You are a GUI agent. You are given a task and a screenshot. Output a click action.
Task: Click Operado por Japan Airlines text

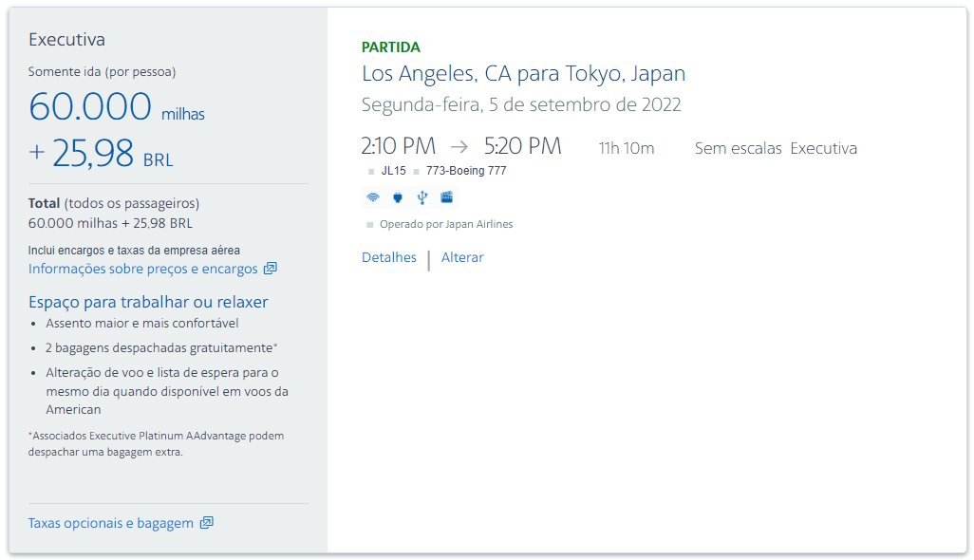pos(446,224)
